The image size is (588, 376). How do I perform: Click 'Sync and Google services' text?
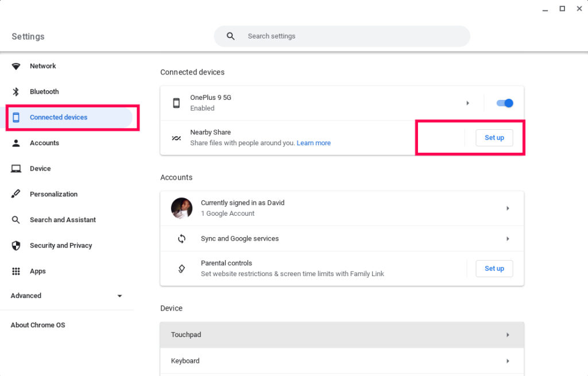[239, 239]
